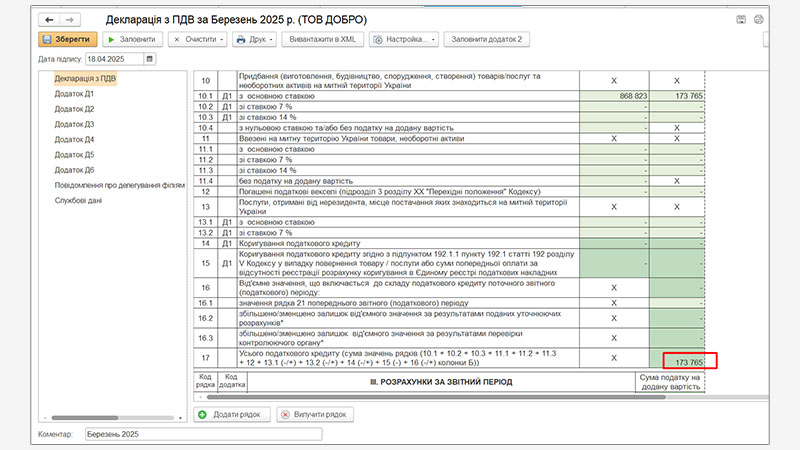Click the left section list's horizontal scrollbar
The image size is (800, 450).
click(85, 418)
